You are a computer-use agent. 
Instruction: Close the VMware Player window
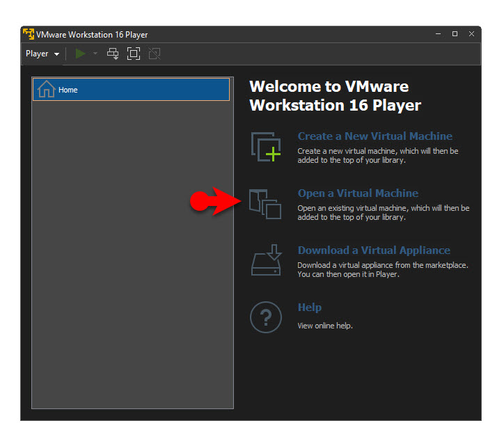click(x=471, y=33)
